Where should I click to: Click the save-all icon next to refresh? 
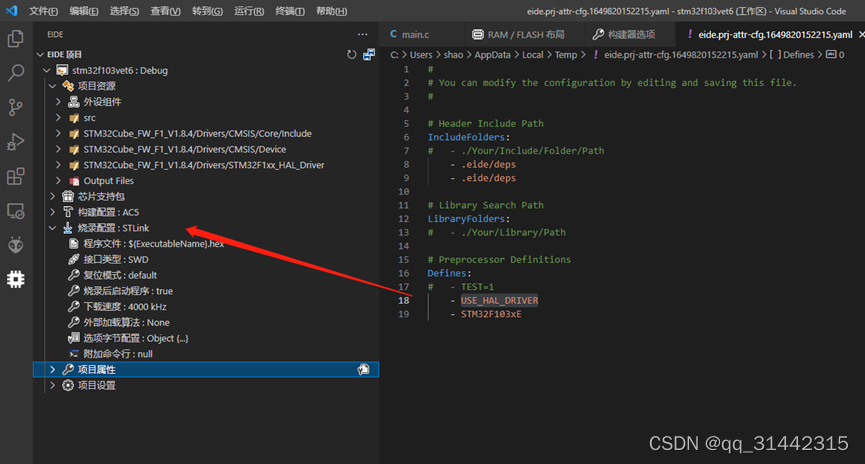[x=369, y=55]
